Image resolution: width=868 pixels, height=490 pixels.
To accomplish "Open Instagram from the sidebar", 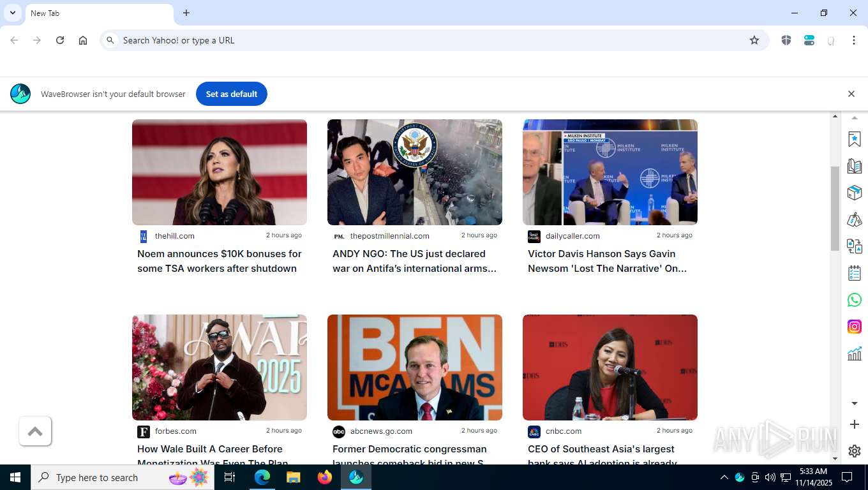I will (854, 327).
